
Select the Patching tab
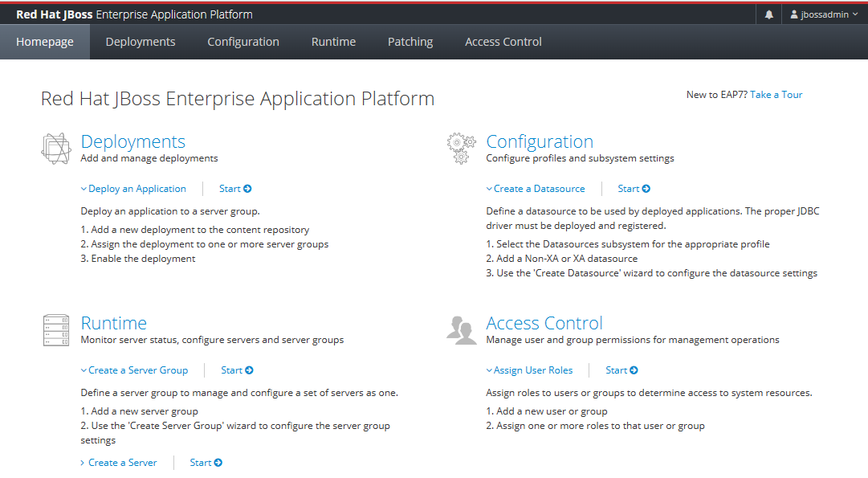point(410,42)
